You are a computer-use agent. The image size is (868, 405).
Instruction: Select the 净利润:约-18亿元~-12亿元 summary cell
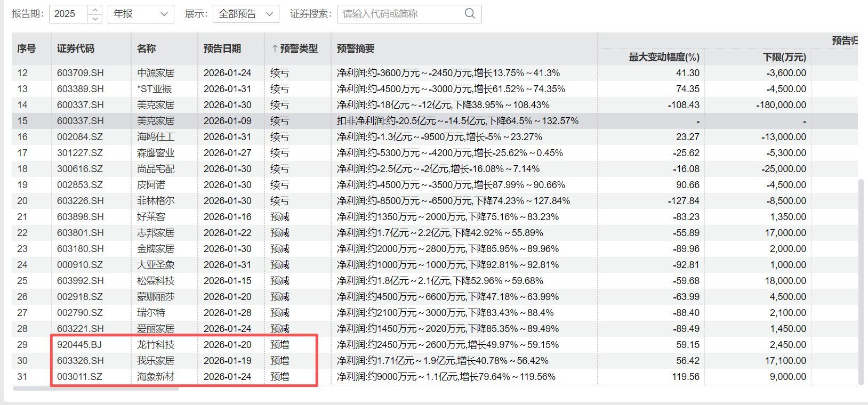tap(443, 105)
